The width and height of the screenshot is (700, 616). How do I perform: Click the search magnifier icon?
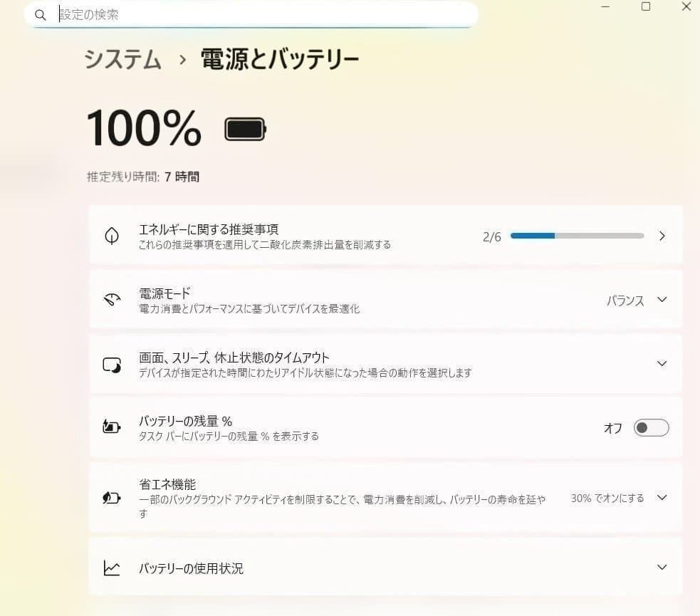coord(41,14)
